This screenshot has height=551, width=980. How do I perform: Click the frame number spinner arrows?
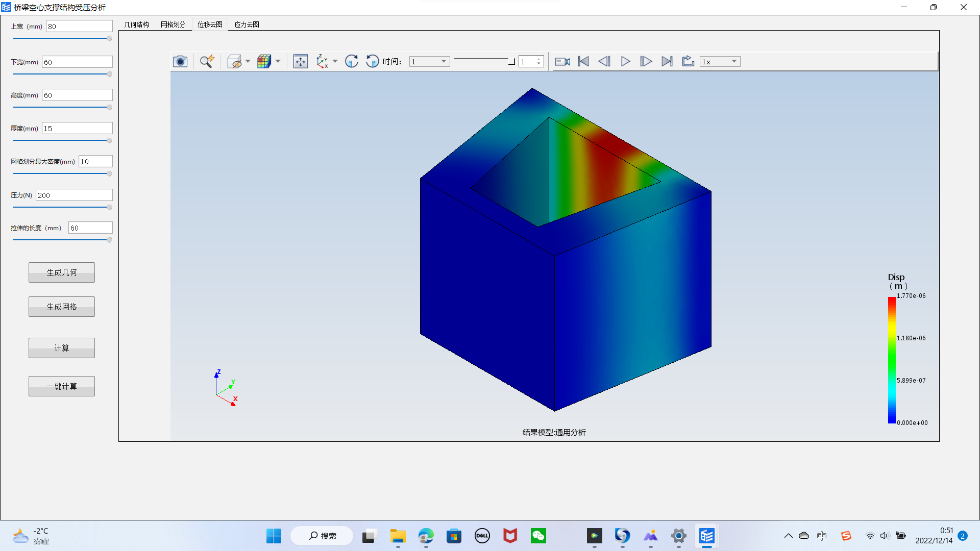click(x=539, y=62)
